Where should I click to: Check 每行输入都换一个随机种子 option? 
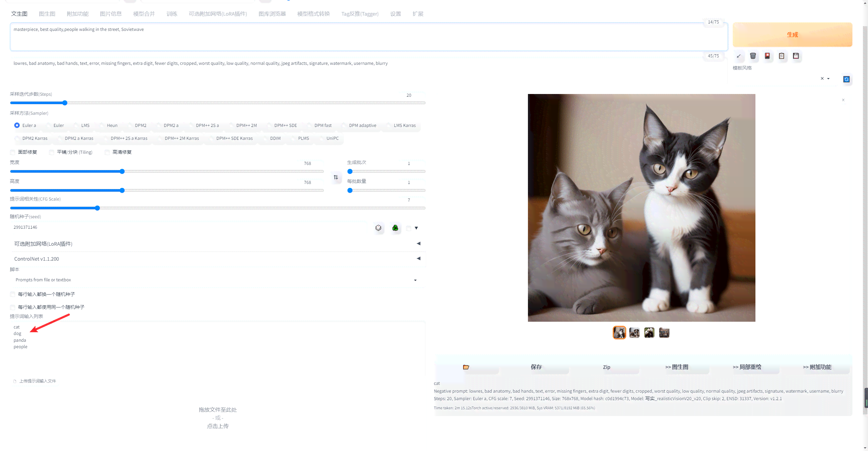13,294
